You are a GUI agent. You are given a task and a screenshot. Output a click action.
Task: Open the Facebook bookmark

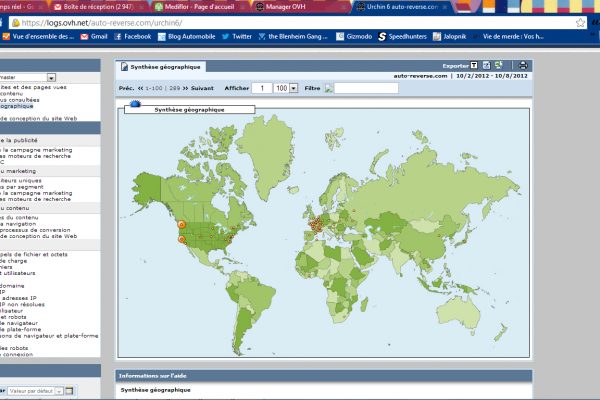(132, 36)
